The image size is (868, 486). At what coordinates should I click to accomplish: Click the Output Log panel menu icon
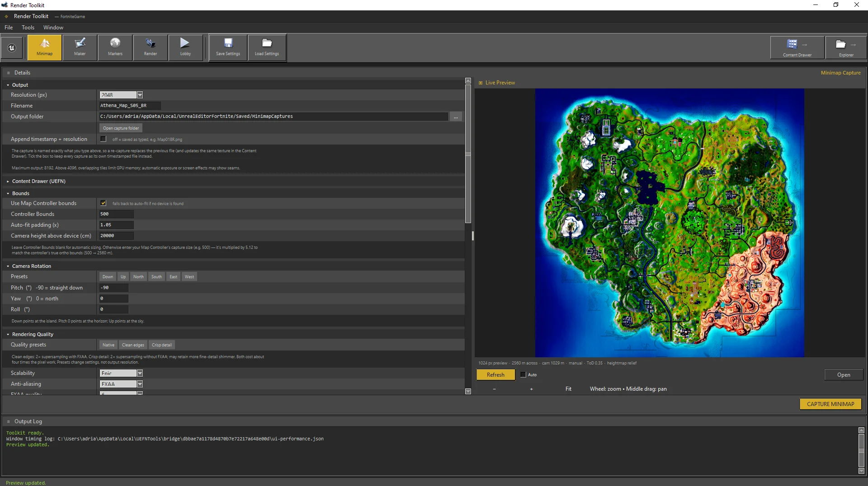8,421
